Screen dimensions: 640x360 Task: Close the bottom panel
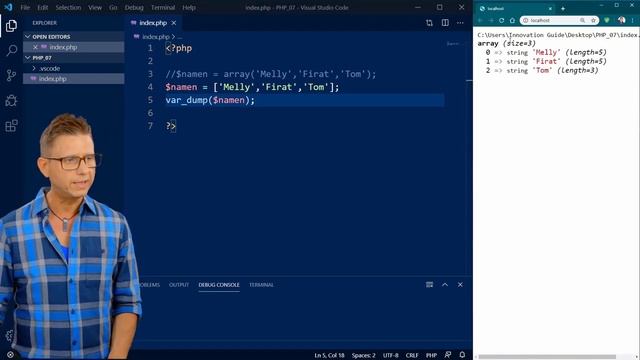pos(460,284)
